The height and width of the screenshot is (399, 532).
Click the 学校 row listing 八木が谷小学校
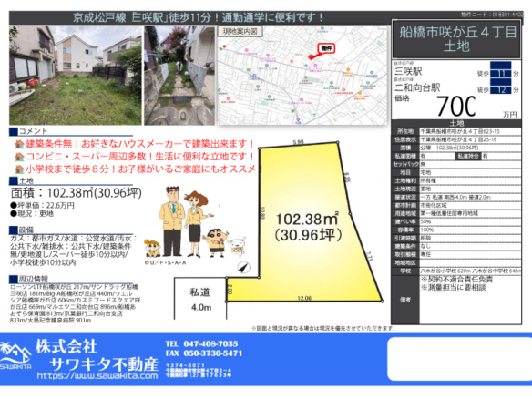click(456, 271)
